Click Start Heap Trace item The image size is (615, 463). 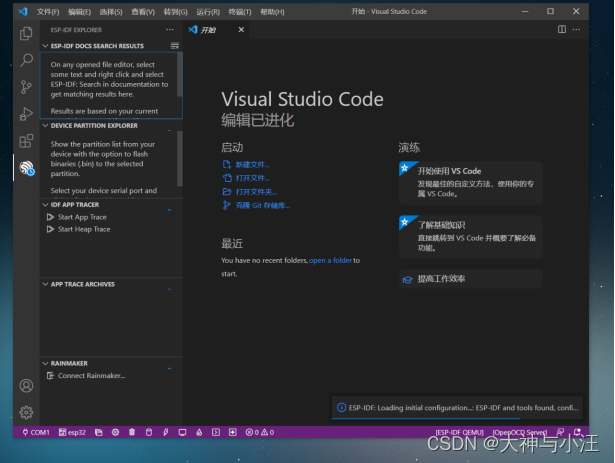[x=84, y=229]
